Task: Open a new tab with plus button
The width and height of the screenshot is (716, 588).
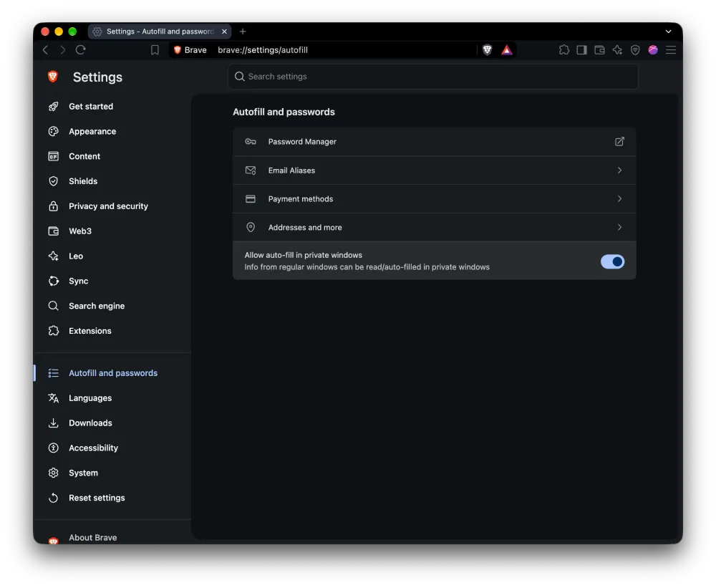Action: (243, 31)
